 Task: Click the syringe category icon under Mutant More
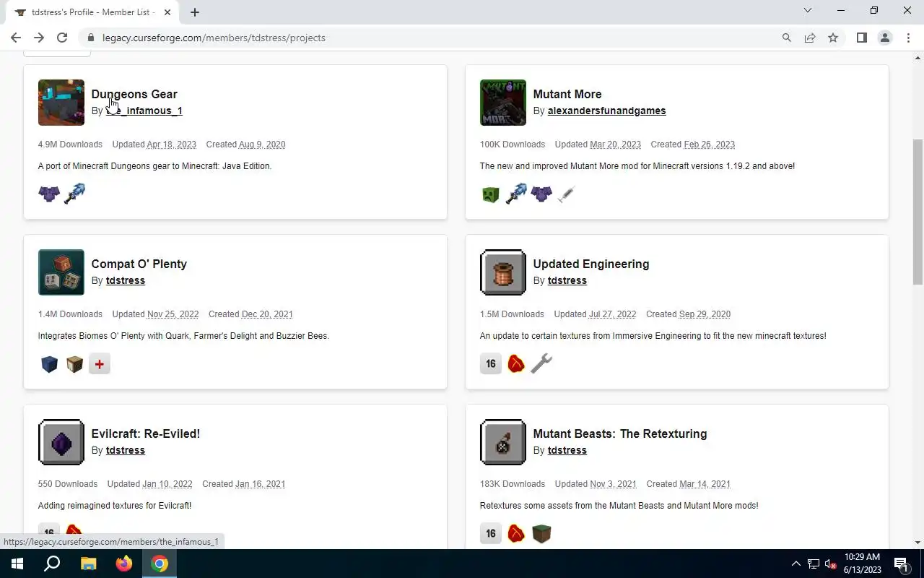(x=567, y=194)
